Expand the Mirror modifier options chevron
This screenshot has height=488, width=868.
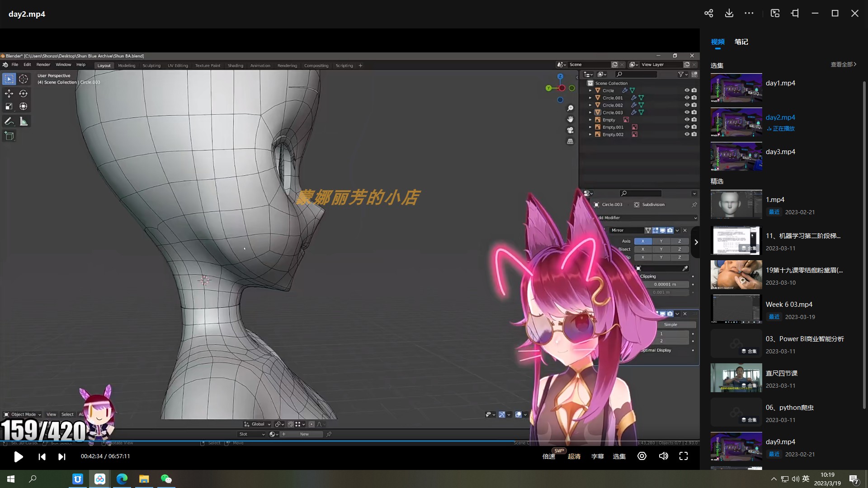(677, 230)
